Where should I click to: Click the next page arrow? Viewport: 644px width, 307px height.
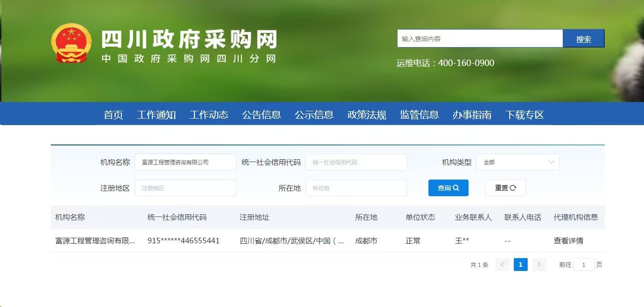pyautogui.click(x=539, y=265)
